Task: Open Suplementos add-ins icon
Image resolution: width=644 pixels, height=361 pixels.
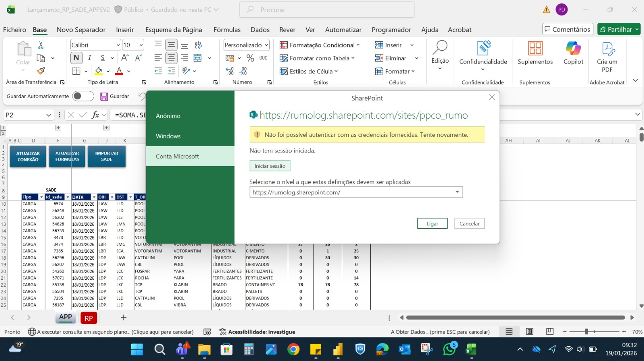Action: pos(535,49)
